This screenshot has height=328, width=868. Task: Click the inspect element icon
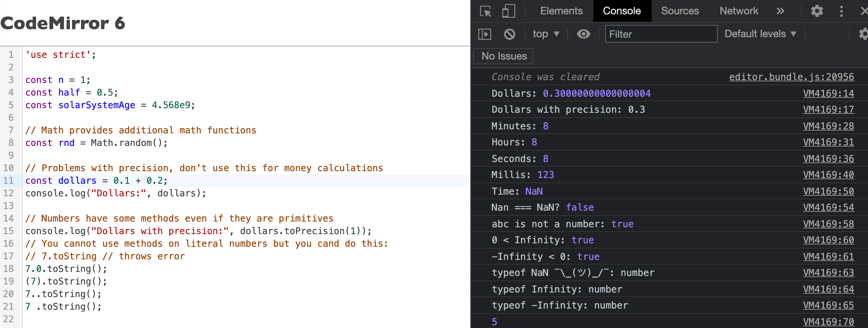pos(486,11)
